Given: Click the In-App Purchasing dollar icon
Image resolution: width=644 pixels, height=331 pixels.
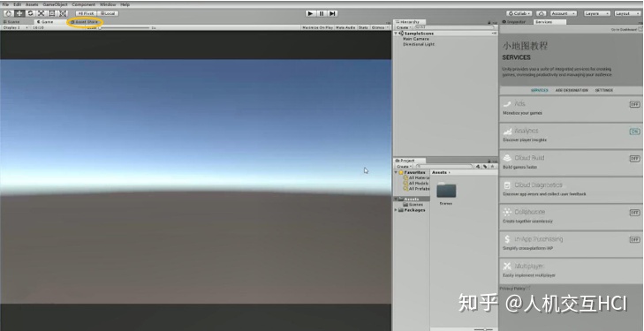Looking at the screenshot, I should click(507, 239).
